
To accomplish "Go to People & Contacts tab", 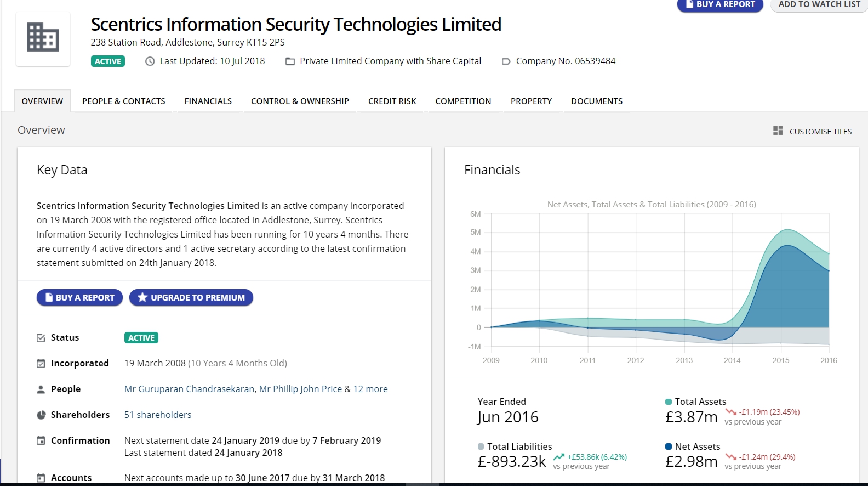I will (123, 101).
